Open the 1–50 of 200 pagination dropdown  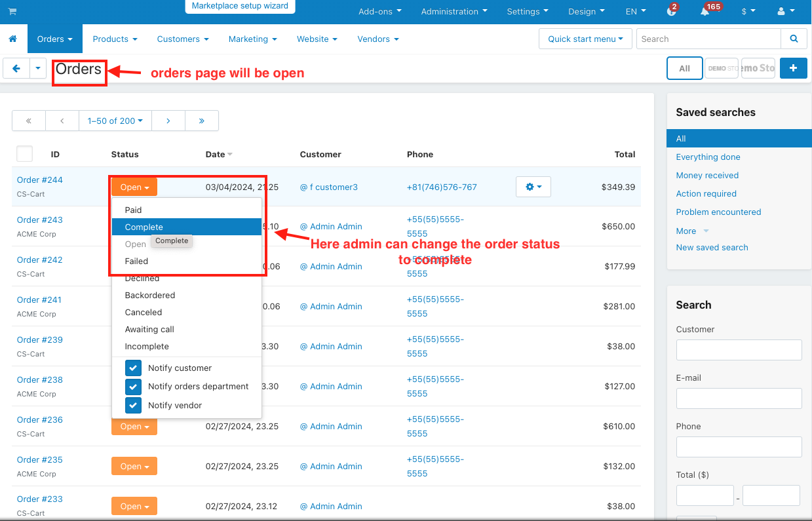click(x=115, y=121)
